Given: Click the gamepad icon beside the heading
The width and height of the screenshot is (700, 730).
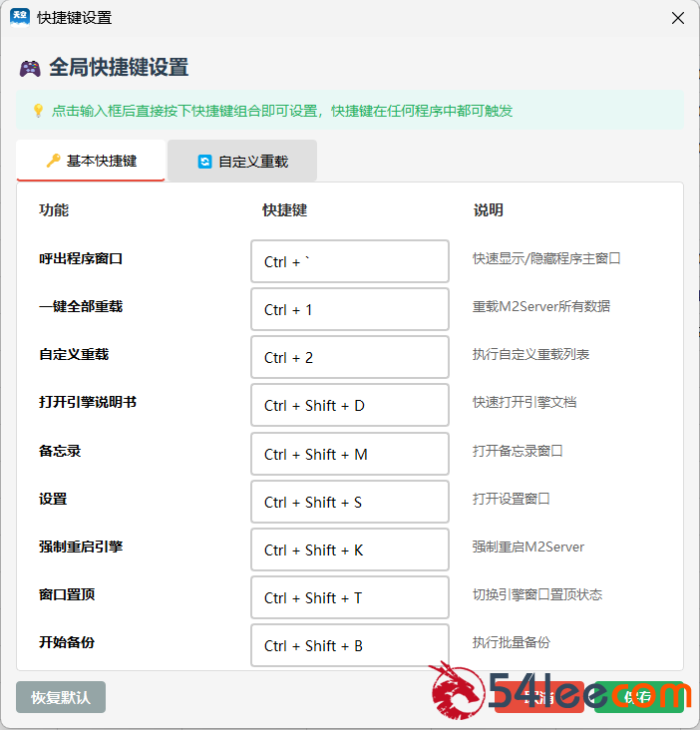Looking at the screenshot, I should click(30, 68).
